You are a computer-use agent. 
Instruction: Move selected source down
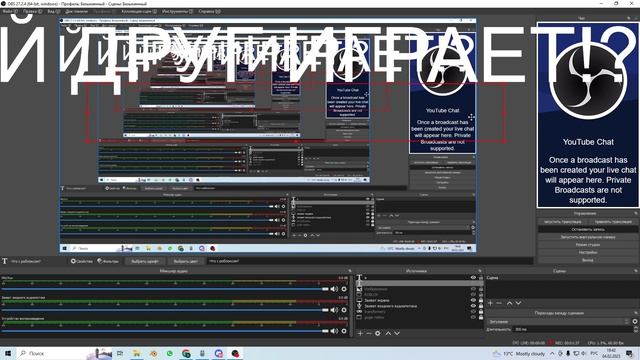click(x=397, y=333)
